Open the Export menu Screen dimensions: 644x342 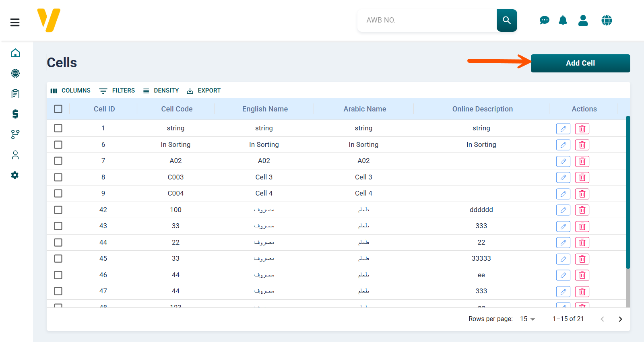204,91
